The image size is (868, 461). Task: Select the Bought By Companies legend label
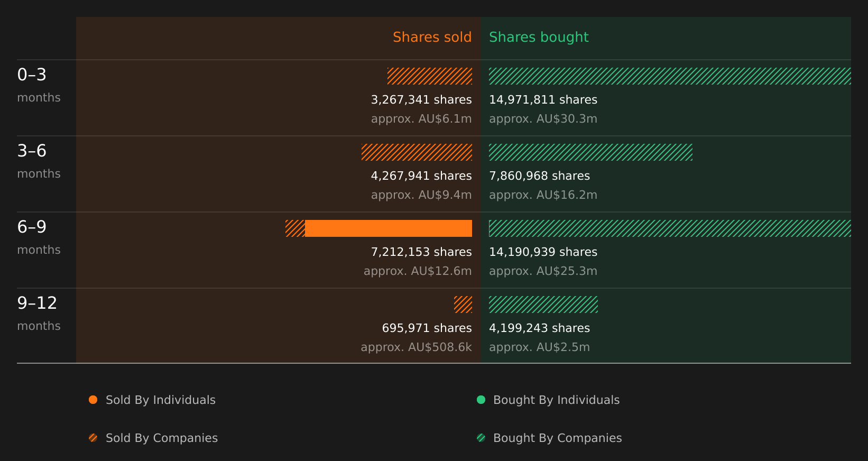[x=557, y=438]
